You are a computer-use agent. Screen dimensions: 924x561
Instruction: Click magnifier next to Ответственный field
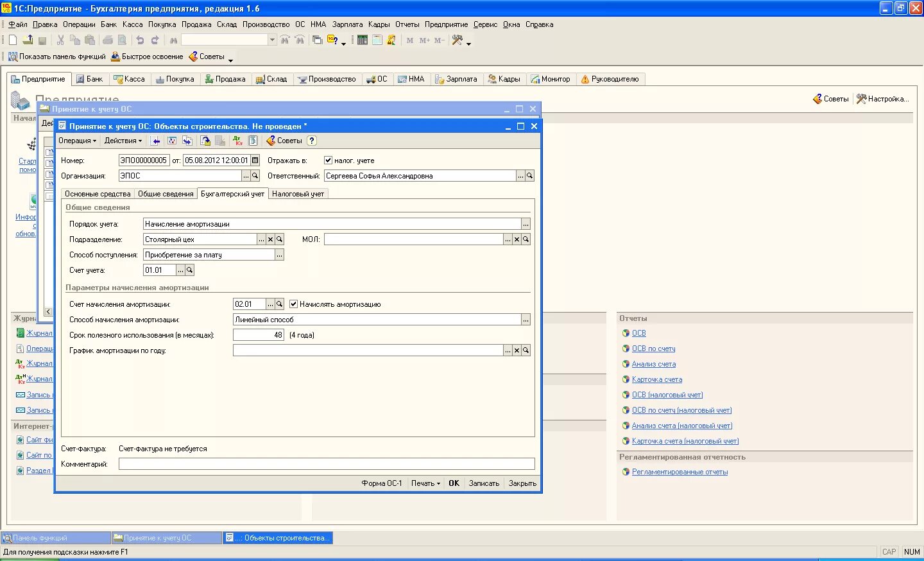tap(529, 176)
